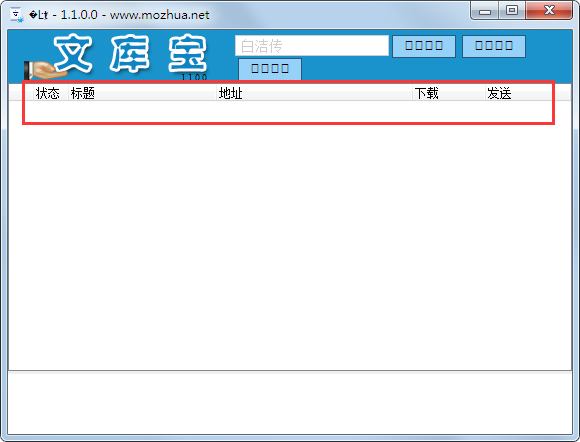Click the 宝 character in the logo
Image resolution: width=580 pixels, height=442 pixels.
point(188,54)
